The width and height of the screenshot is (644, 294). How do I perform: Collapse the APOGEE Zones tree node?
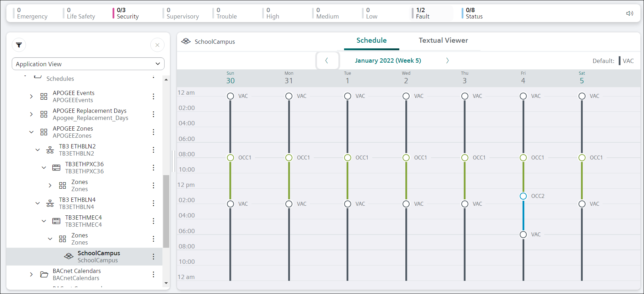(x=31, y=132)
